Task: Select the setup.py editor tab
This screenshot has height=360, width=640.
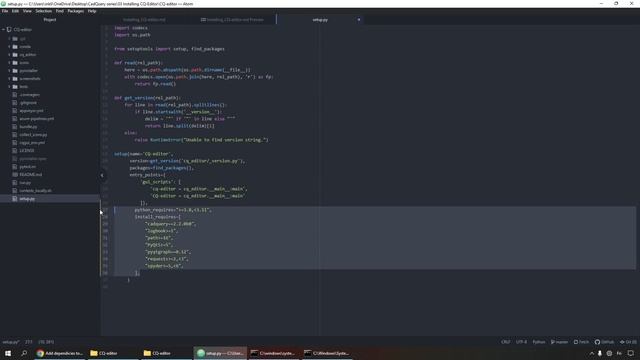Action: 320,20
